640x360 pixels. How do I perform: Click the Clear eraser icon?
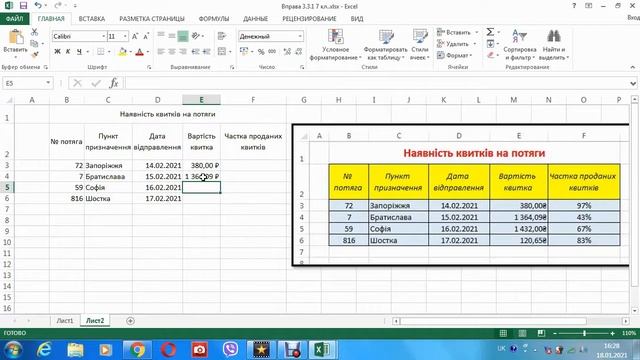click(x=490, y=55)
